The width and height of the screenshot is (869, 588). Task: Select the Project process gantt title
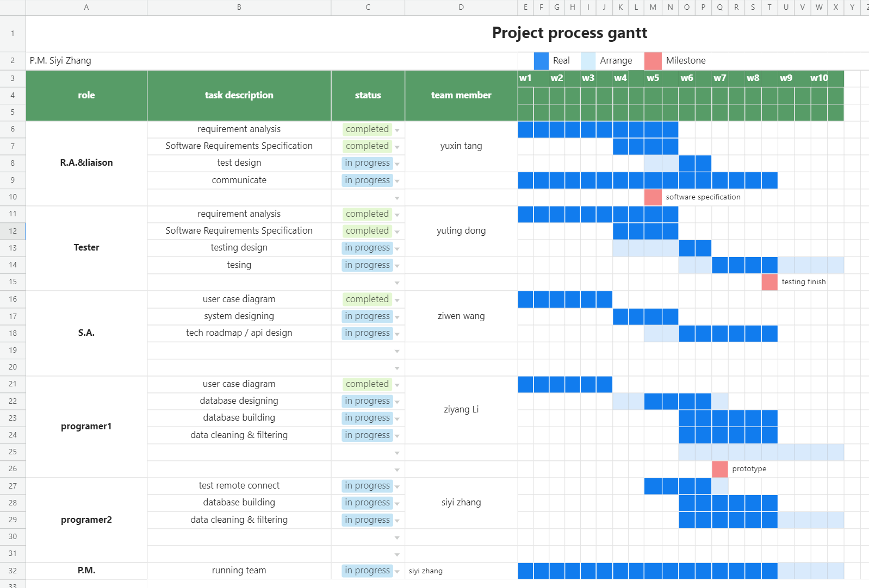(569, 33)
